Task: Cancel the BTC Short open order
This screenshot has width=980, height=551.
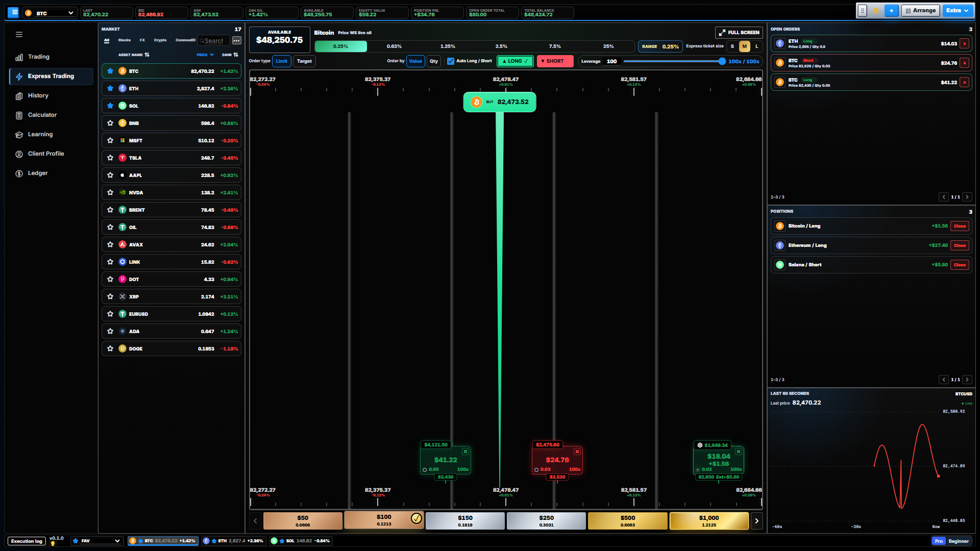Action: coord(964,63)
